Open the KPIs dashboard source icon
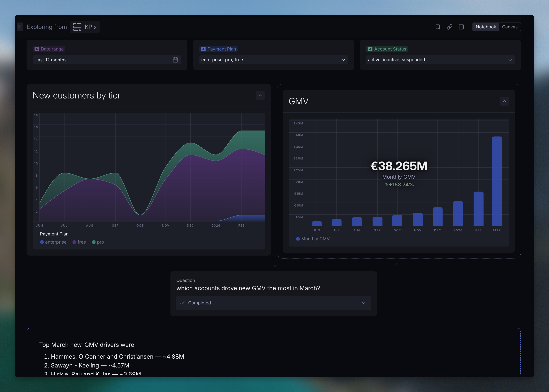The width and height of the screenshot is (549, 392). tap(77, 27)
